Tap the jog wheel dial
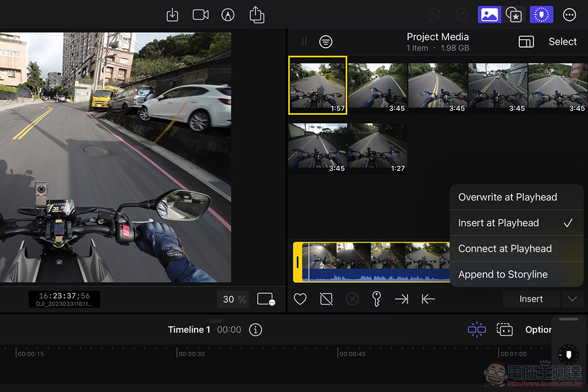588x392 pixels. coord(569,354)
